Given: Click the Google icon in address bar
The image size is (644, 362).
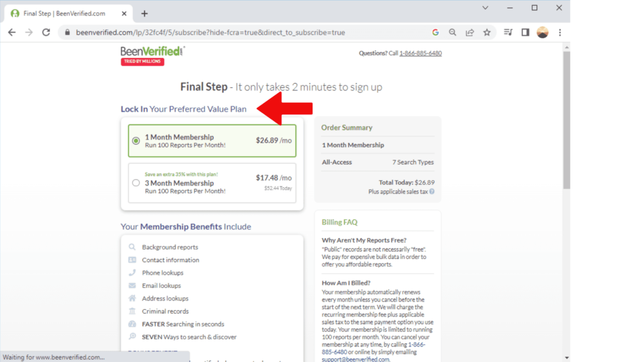Looking at the screenshot, I should [x=435, y=33].
